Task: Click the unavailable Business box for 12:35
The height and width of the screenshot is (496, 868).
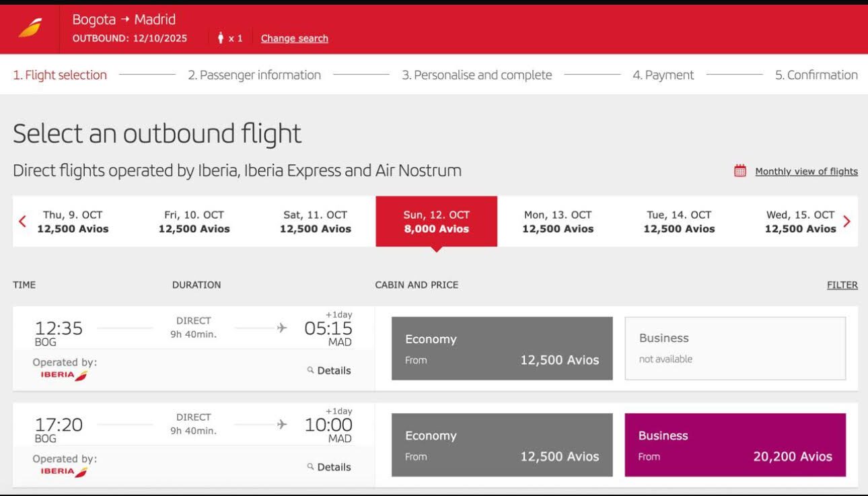Action: (735, 349)
